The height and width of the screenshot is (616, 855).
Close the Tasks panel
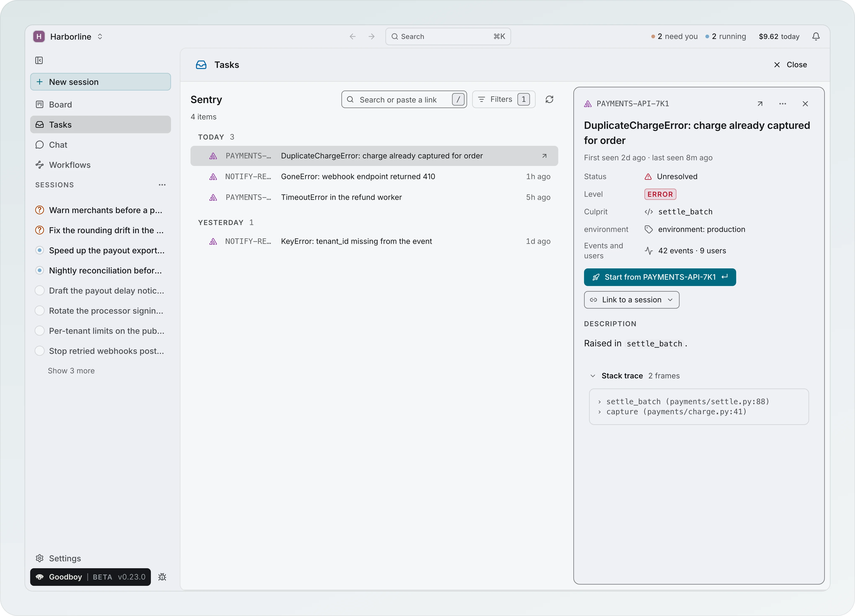[x=790, y=65]
